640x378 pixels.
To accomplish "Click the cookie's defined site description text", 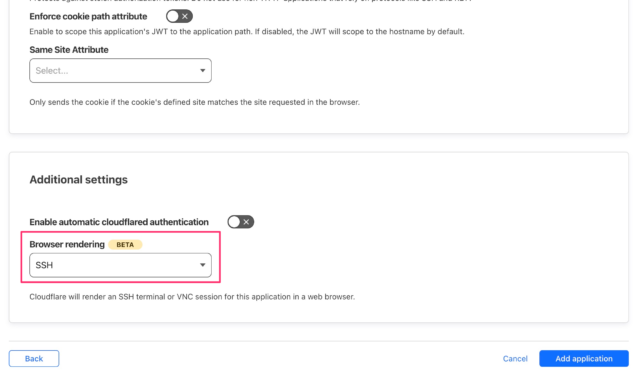I will tap(194, 102).
